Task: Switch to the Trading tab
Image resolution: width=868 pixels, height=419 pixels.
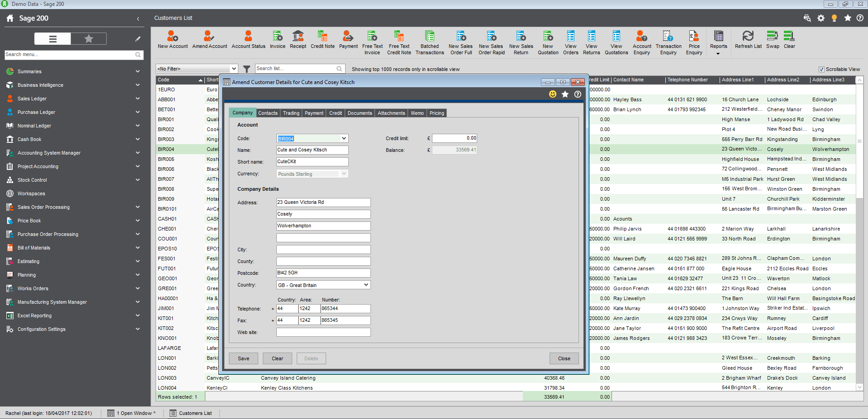Action: point(291,113)
